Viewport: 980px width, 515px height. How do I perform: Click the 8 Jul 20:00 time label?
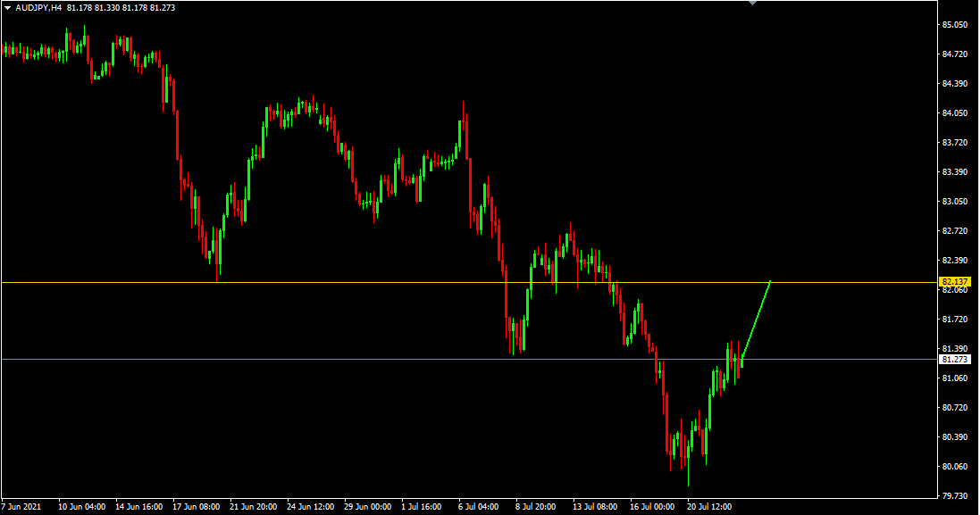536,507
